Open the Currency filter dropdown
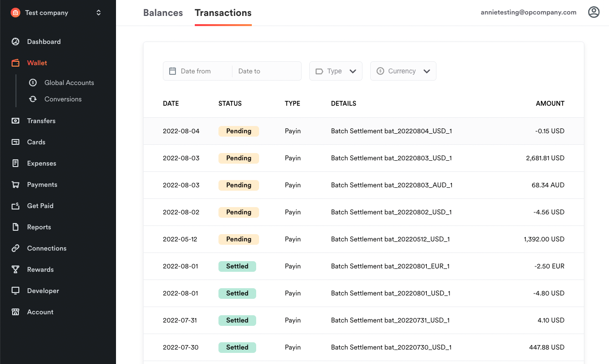This screenshot has height=364, width=609. [x=403, y=71]
